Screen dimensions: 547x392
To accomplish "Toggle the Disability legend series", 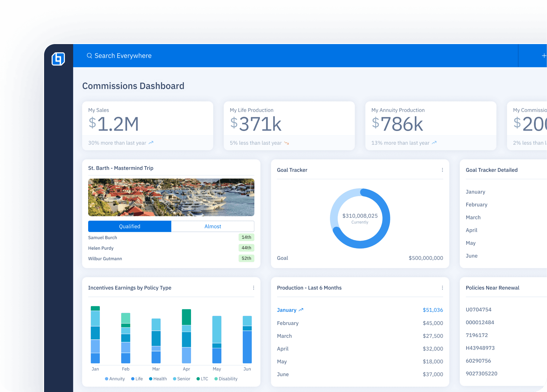I will click(226, 379).
